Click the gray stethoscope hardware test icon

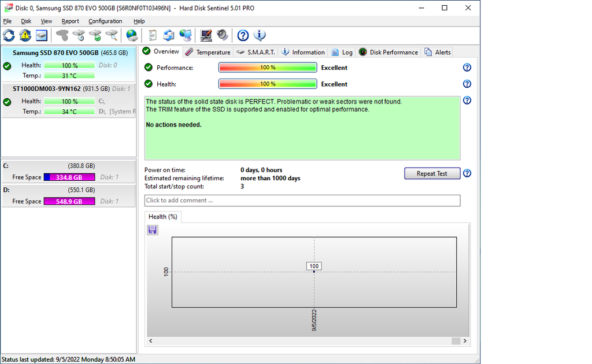click(62, 35)
